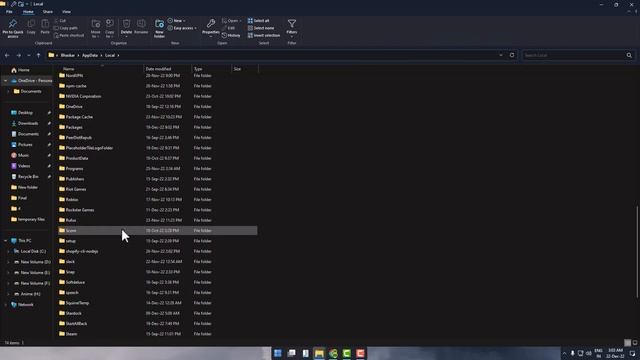
Task: Create a New folder from the ribbon
Action: point(159,29)
